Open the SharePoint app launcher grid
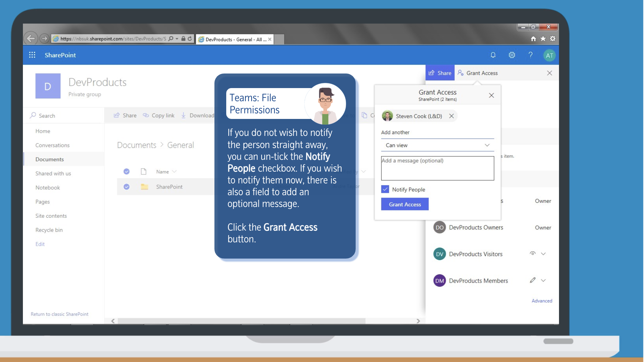Screen dimensions: 644x362 point(32,55)
